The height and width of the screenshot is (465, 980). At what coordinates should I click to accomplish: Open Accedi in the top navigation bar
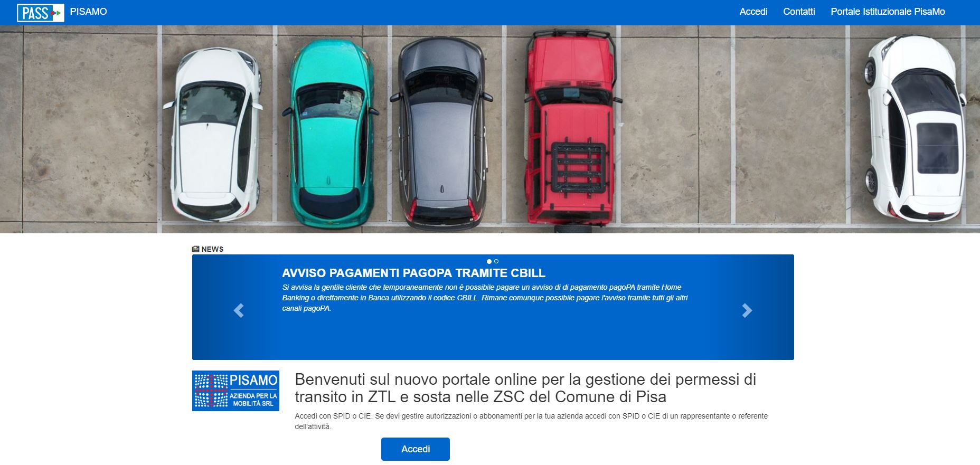coord(753,12)
